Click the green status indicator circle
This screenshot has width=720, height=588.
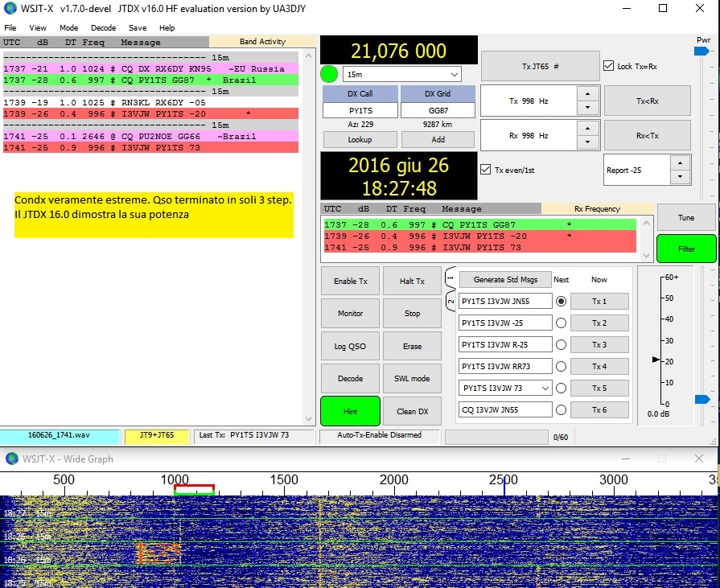pos(329,74)
